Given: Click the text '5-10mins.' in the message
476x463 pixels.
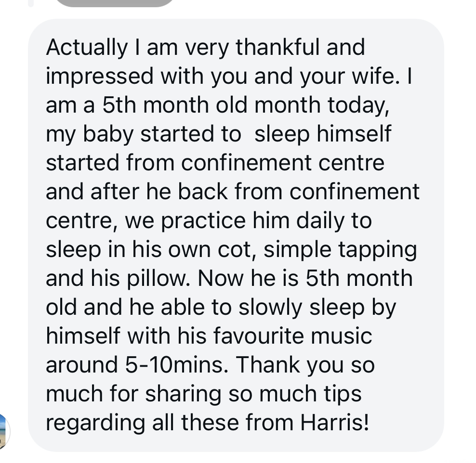Looking at the screenshot, I should (176, 364).
